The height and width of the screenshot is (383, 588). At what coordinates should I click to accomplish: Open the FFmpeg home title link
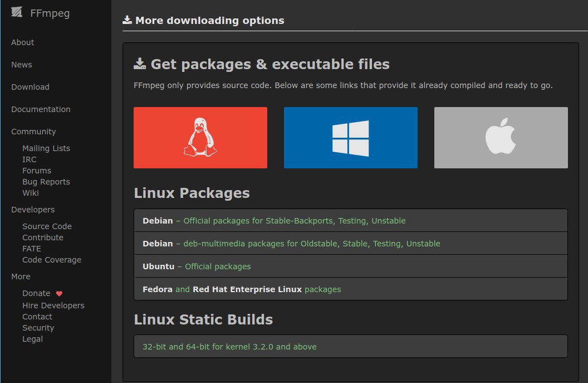[x=50, y=13]
